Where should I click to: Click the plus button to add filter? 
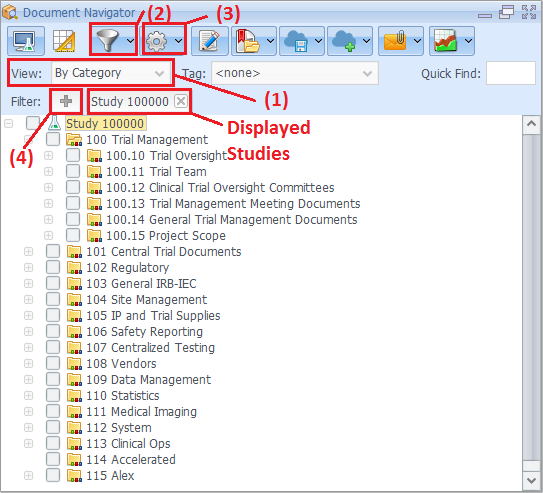pos(66,101)
